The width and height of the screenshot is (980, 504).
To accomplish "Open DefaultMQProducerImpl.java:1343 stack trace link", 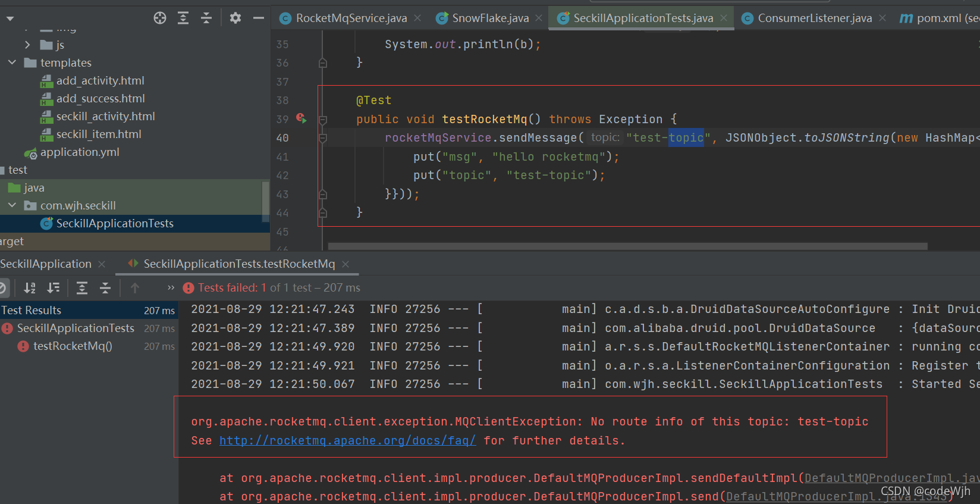I will click(835, 496).
